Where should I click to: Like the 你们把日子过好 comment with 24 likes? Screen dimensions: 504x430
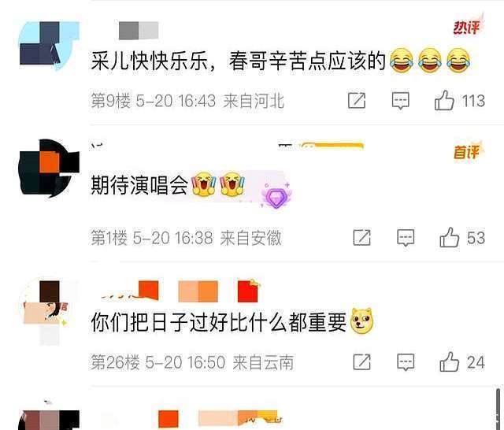449,361
